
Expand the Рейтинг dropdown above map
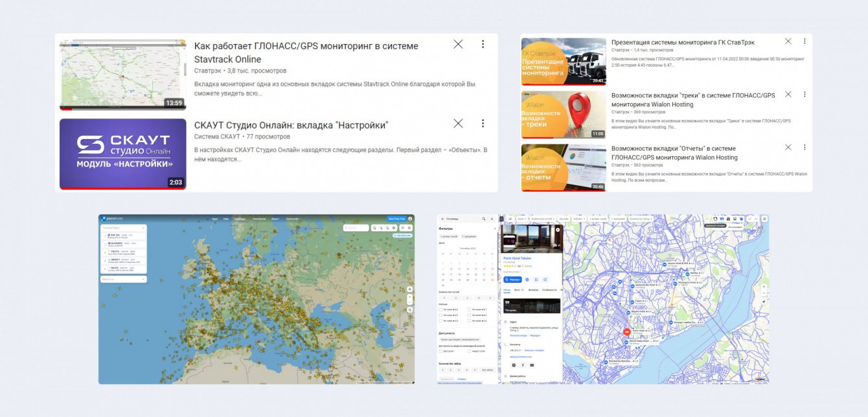(579, 219)
